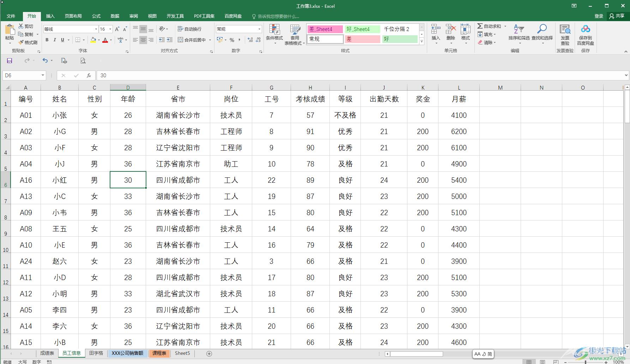Screen dimensions: 630x364
Task: Switch to the Formulas tab
Action: click(96, 16)
